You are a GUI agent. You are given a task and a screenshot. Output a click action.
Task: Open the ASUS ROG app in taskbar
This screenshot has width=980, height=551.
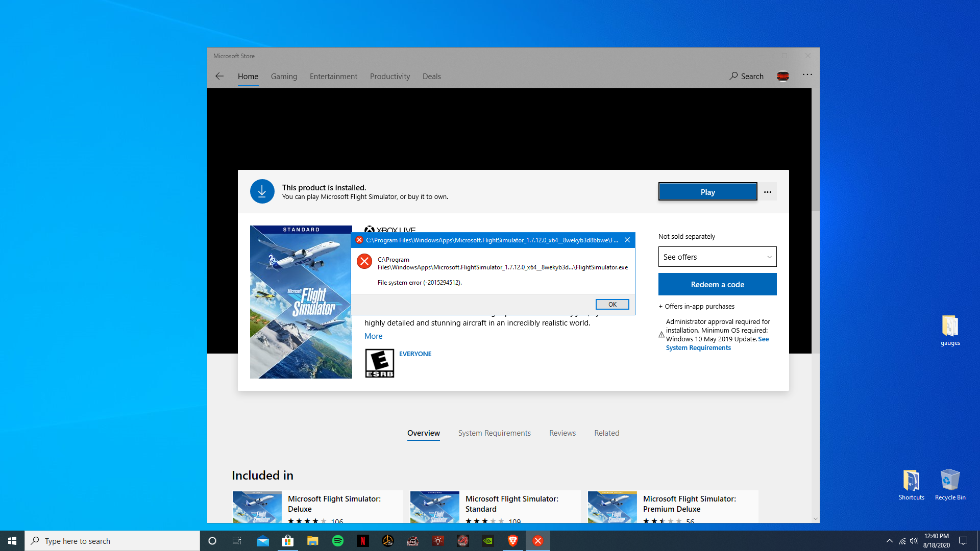[x=462, y=541]
